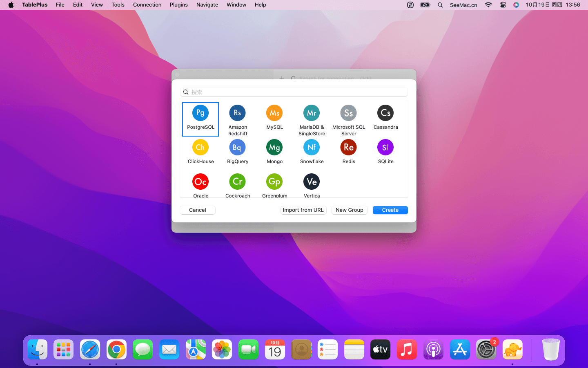Viewport: 588px width, 368px height.
Task: Open the File menu
Action: (60, 5)
